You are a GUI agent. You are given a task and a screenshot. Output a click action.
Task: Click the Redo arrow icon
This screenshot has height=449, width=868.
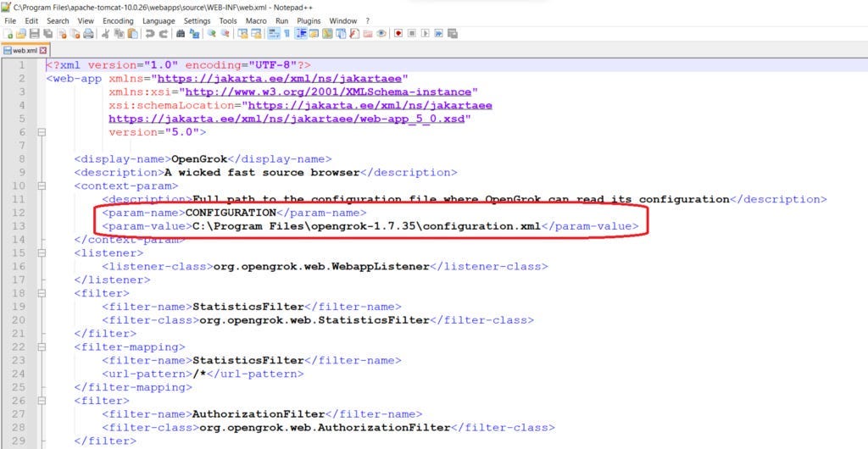click(164, 34)
